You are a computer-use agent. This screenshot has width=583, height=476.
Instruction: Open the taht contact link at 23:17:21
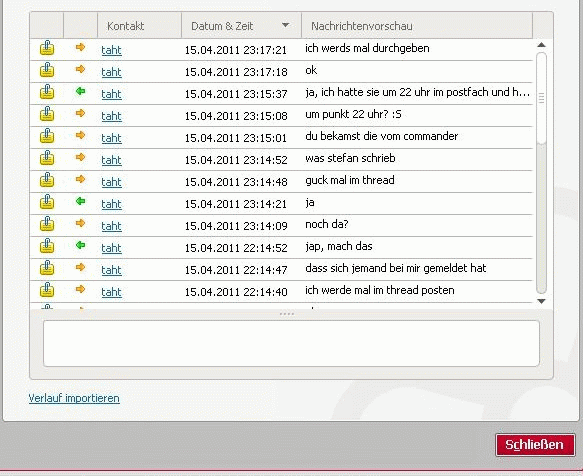(x=111, y=50)
